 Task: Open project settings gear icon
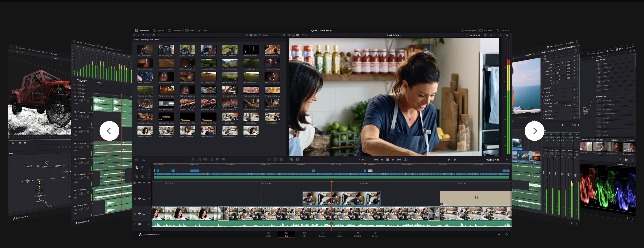507,235
